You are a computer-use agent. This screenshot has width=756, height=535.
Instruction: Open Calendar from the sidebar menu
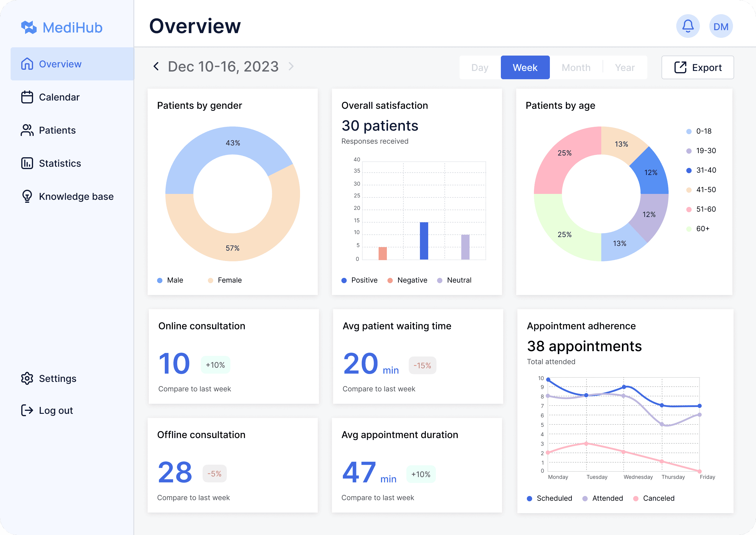click(x=72, y=97)
